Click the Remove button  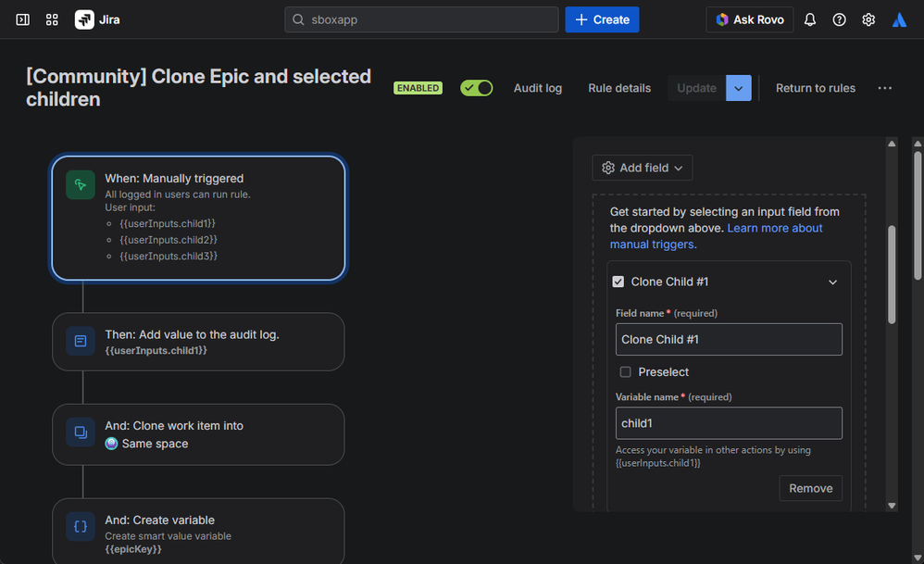coord(810,488)
